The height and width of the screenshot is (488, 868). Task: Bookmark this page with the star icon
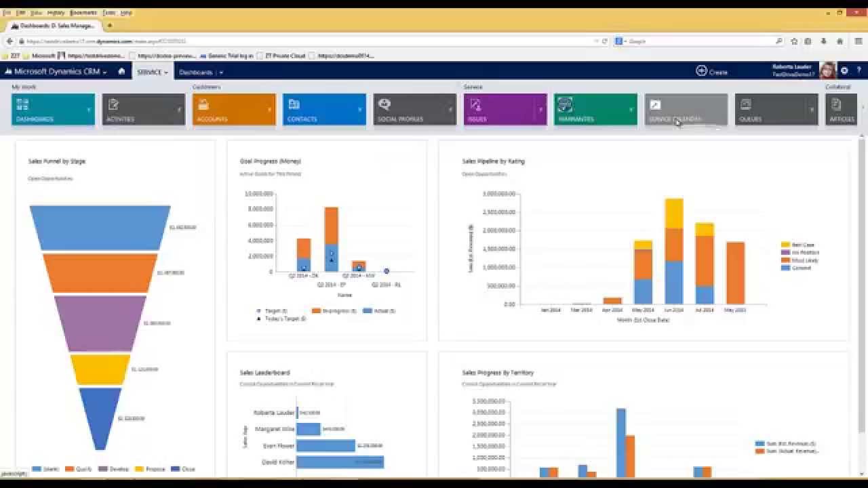click(794, 41)
